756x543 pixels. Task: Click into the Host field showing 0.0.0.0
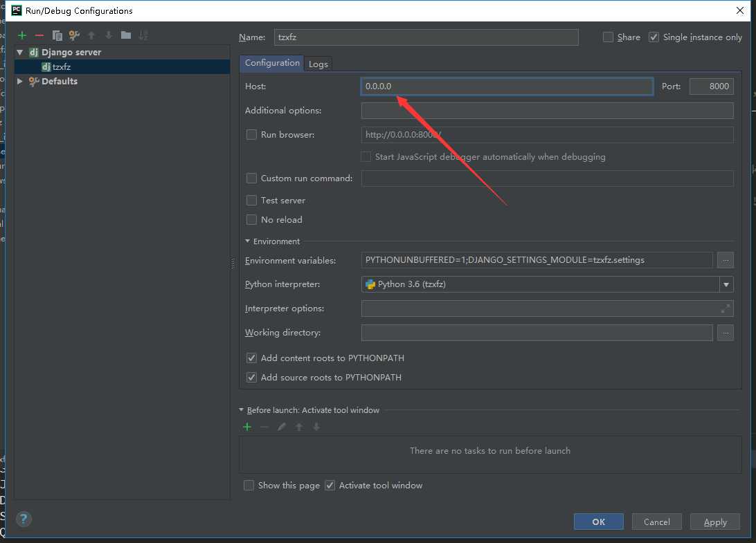(507, 86)
